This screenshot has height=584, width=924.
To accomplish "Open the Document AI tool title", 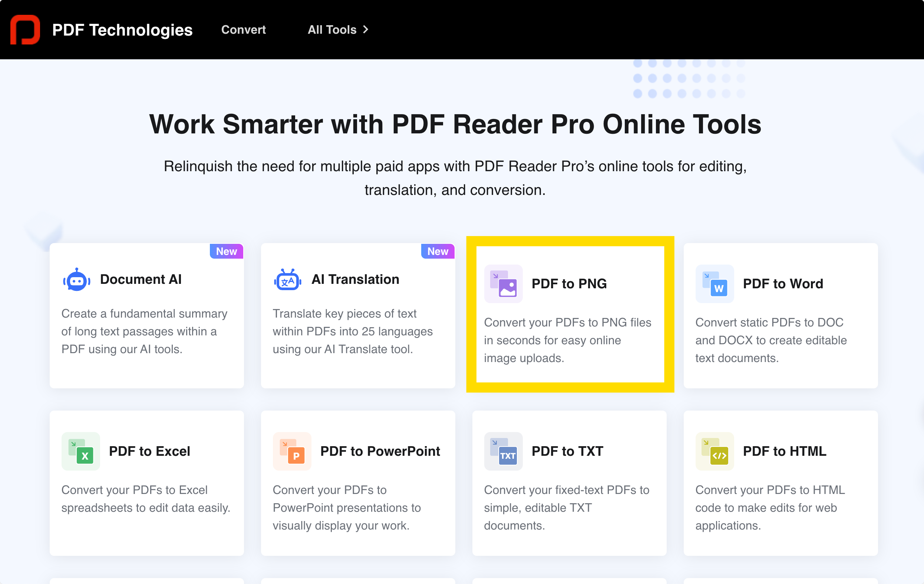I will point(141,279).
